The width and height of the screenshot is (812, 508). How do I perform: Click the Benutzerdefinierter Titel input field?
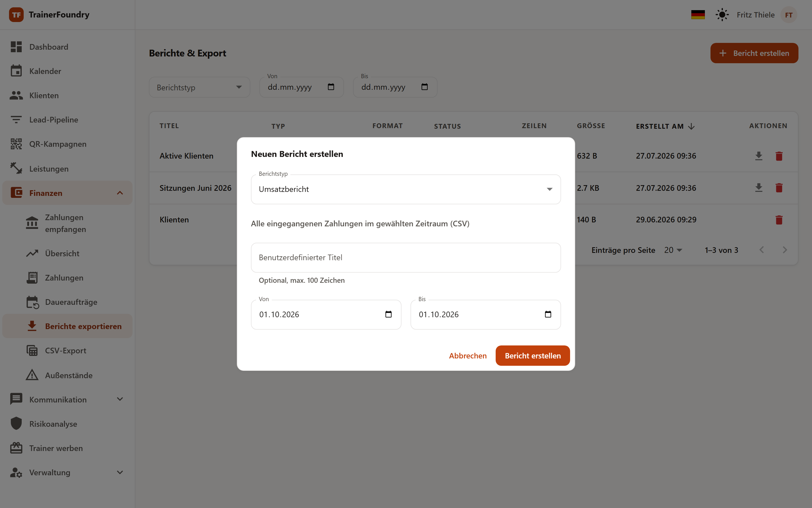(x=406, y=258)
